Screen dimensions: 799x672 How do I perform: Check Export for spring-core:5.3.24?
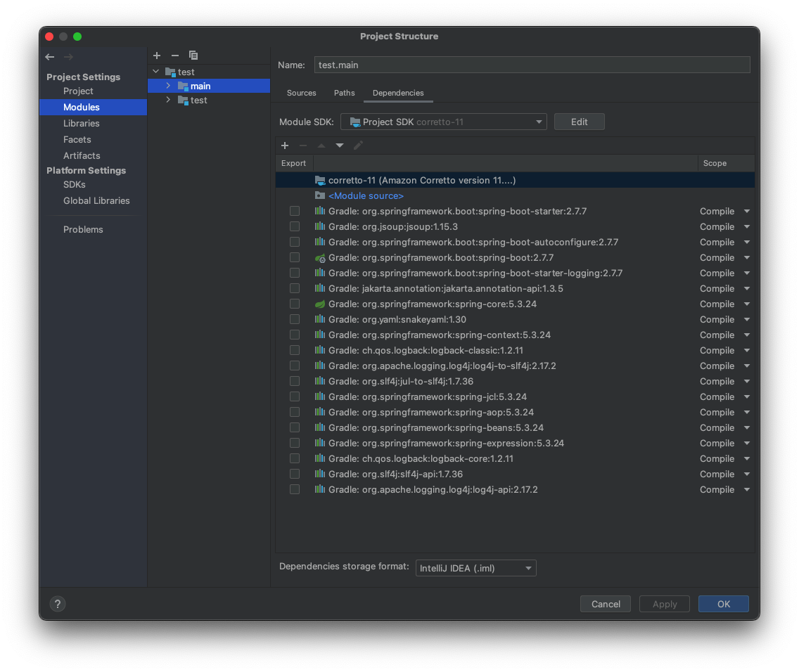(295, 304)
